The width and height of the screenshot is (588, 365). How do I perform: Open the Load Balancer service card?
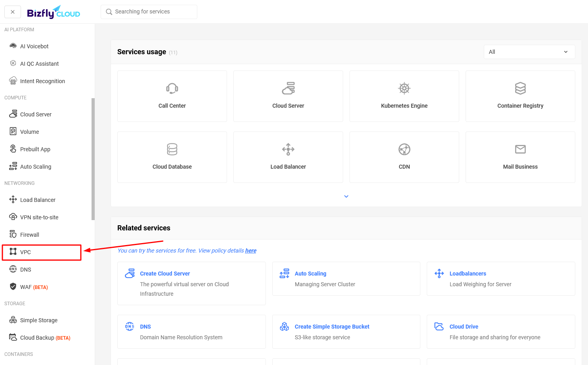[288, 157]
